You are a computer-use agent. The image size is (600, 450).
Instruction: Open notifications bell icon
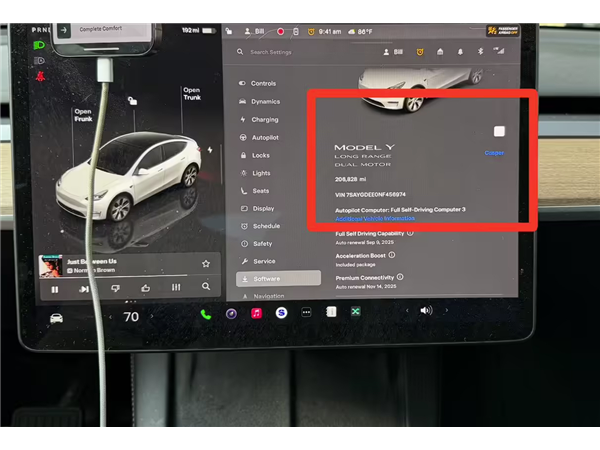(x=460, y=52)
